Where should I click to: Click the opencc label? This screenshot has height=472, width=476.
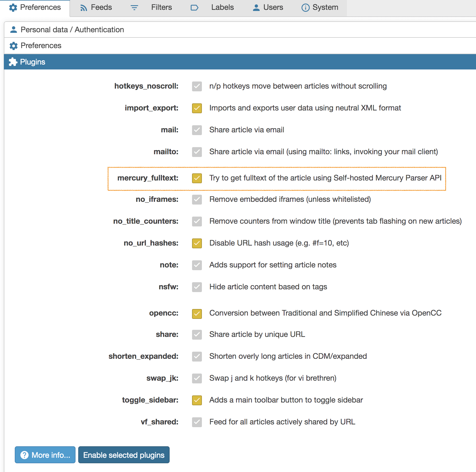(164, 313)
